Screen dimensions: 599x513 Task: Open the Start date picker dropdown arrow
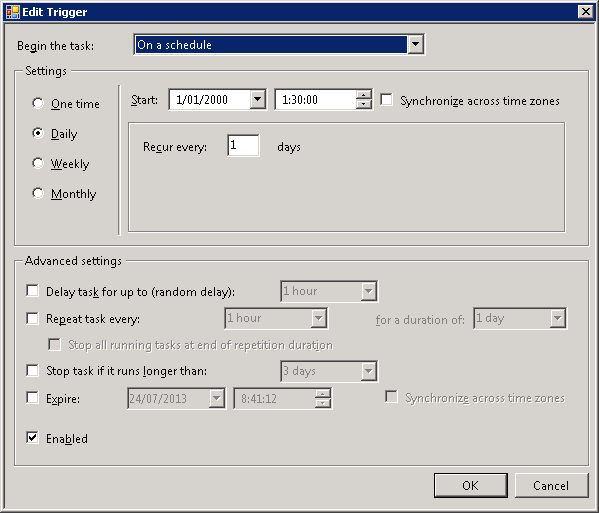click(x=258, y=100)
